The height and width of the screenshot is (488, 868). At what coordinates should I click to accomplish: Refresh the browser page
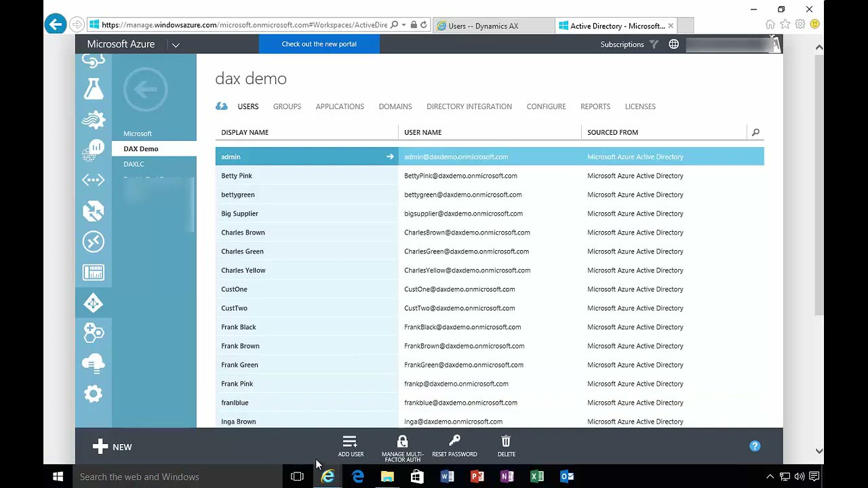(x=424, y=25)
